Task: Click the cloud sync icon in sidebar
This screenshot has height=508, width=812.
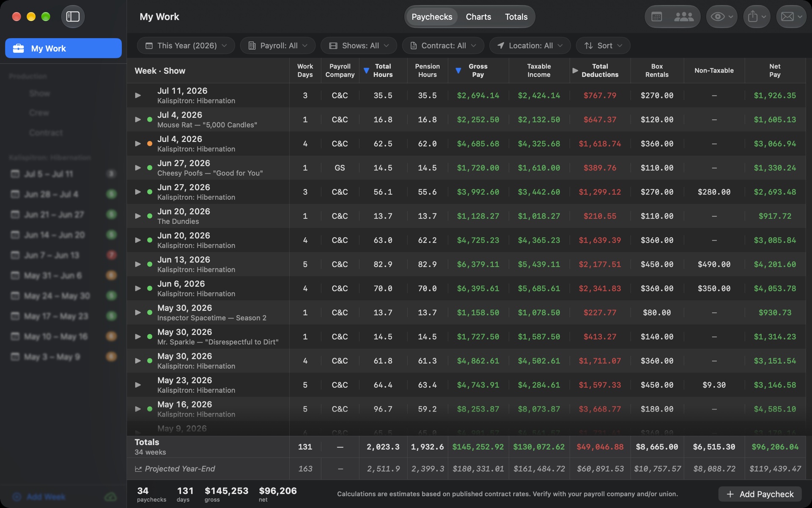Action: coord(110,497)
